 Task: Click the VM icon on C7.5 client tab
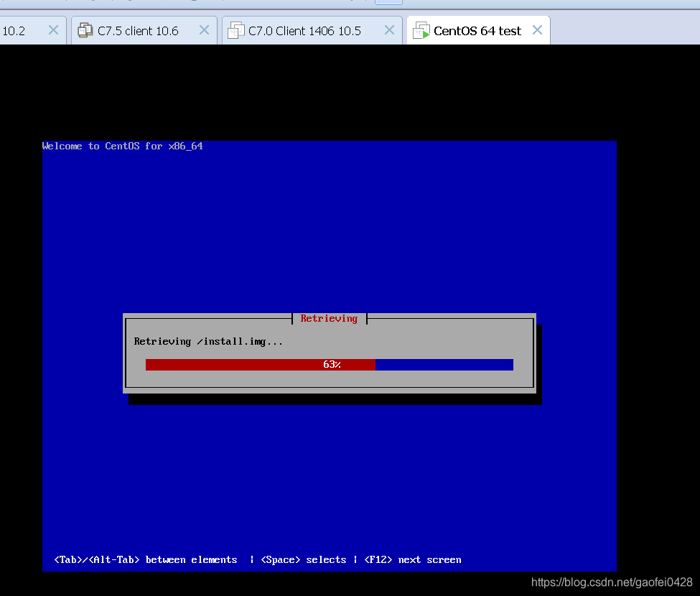point(85,30)
